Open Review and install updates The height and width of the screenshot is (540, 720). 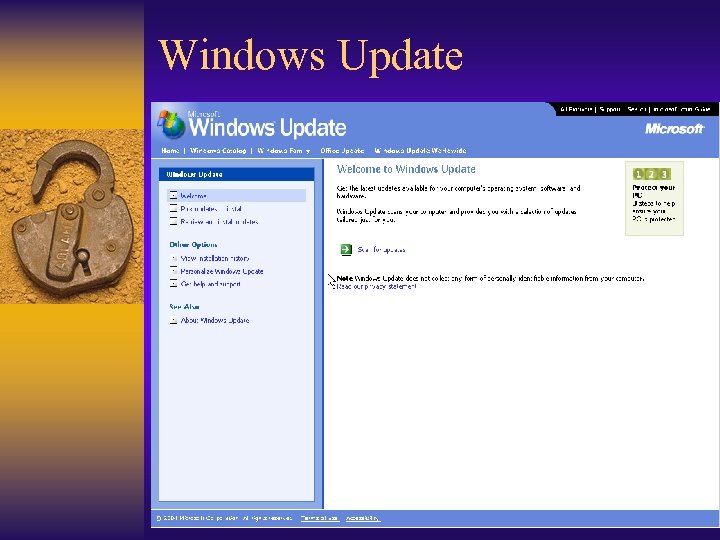tap(219, 222)
